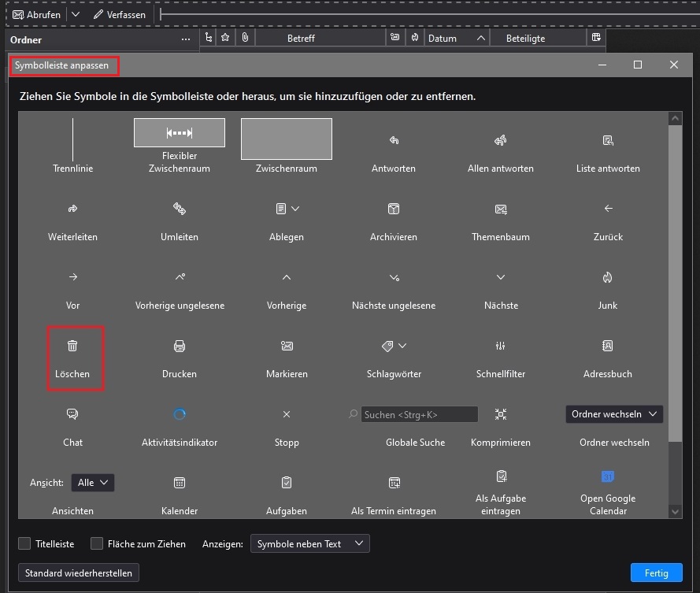700x593 pixels.
Task: Confirm with the Fertig button
Action: [x=656, y=573]
